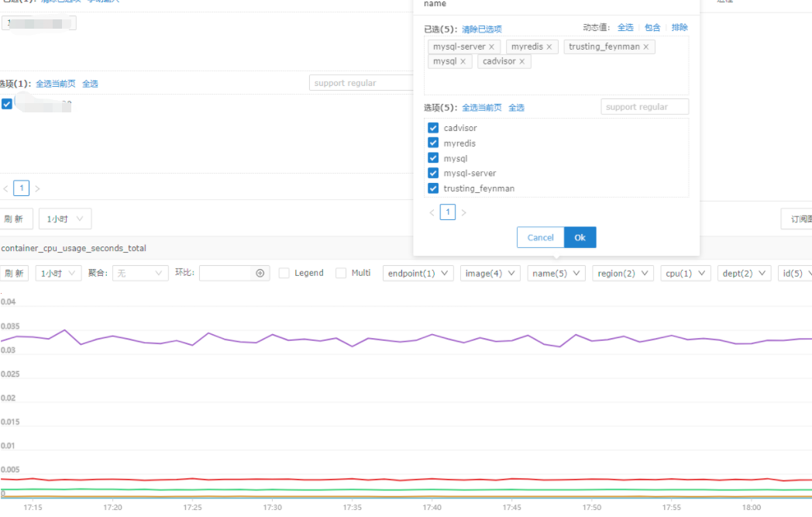Viewport: 812px width, 517px height.
Task: Open the region(2) dropdown
Action: click(x=622, y=273)
